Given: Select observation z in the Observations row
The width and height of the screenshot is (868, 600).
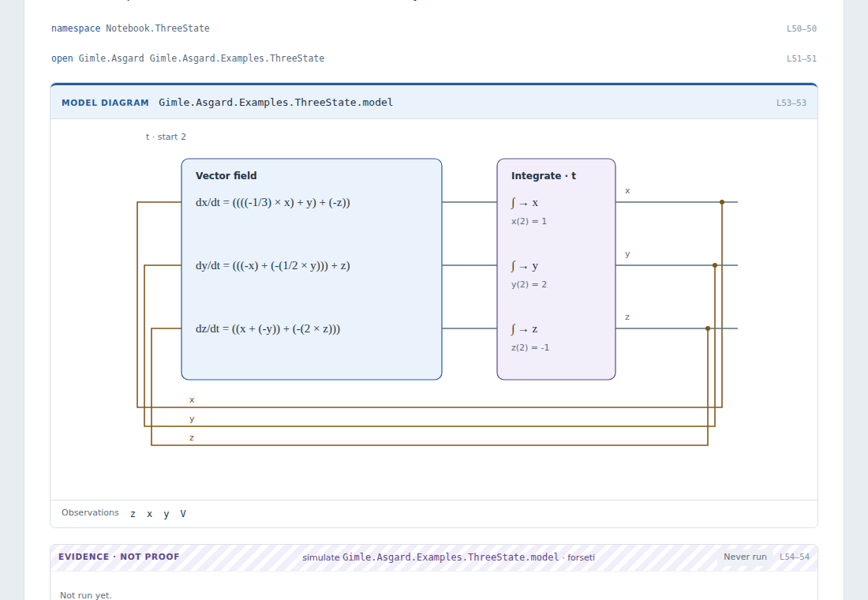Looking at the screenshot, I should pos(133,514).
